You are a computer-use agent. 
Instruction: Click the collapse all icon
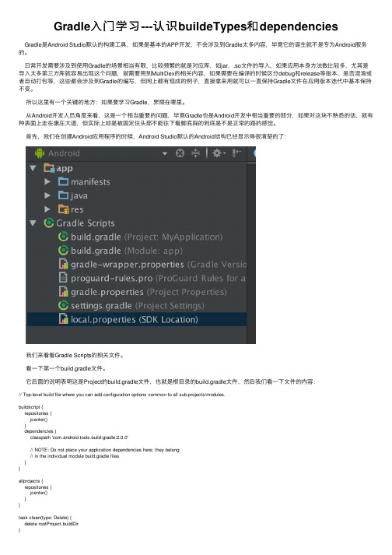coord(195,153)
